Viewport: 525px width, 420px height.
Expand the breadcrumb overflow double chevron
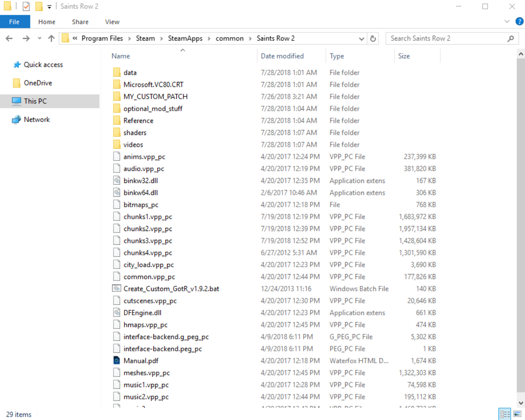pos(75,38)
